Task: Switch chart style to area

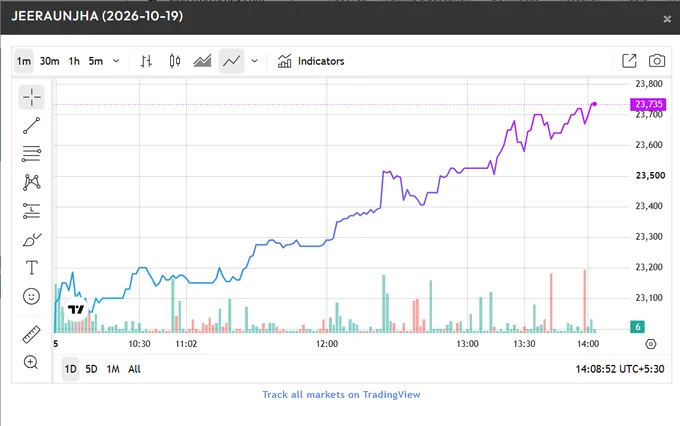Action: coord(203,61)
